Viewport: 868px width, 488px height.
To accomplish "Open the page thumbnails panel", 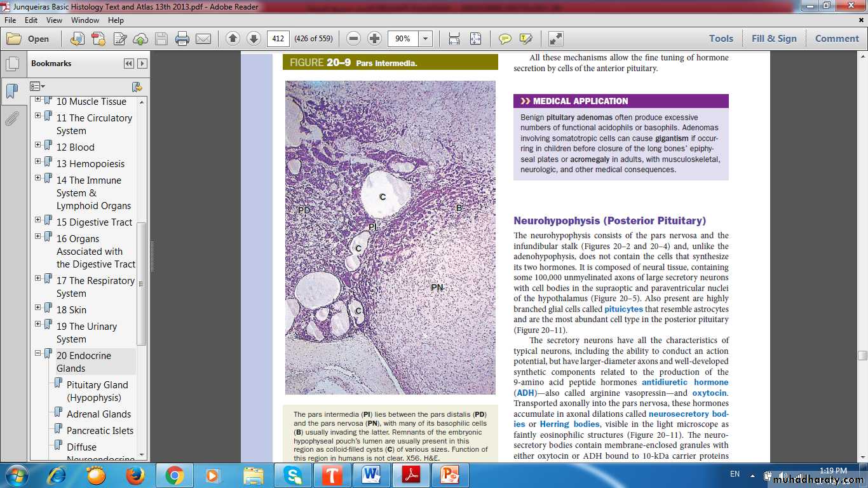I will click(11, 64).
